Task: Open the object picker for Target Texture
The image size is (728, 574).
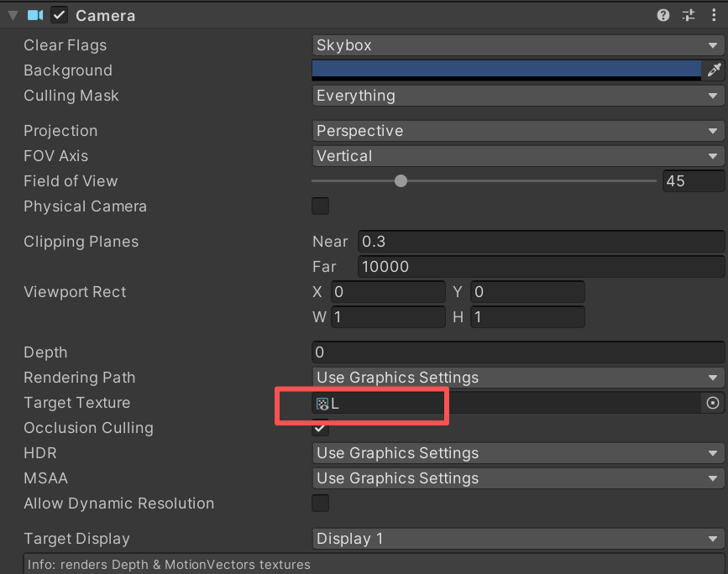Action: click(712, 403)
